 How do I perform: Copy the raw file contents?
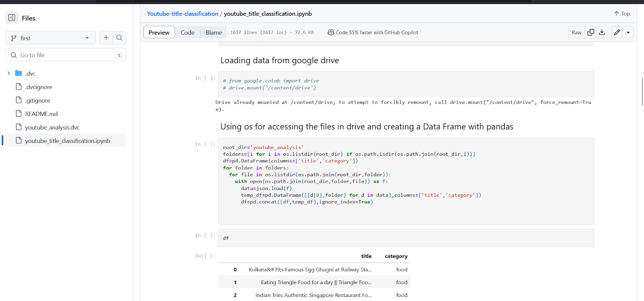(590, 32)
